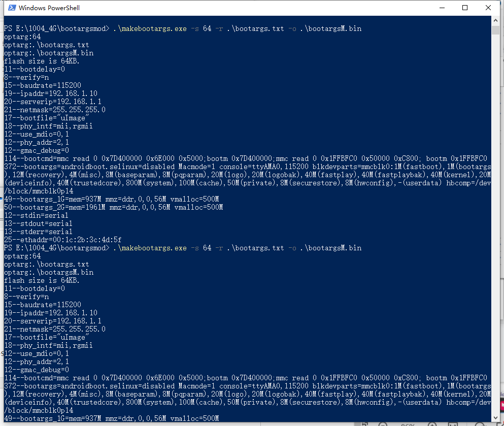Click the "Windows PowerShell" window title text
Screen dimensions: 504x426
[x=49, y=8]
